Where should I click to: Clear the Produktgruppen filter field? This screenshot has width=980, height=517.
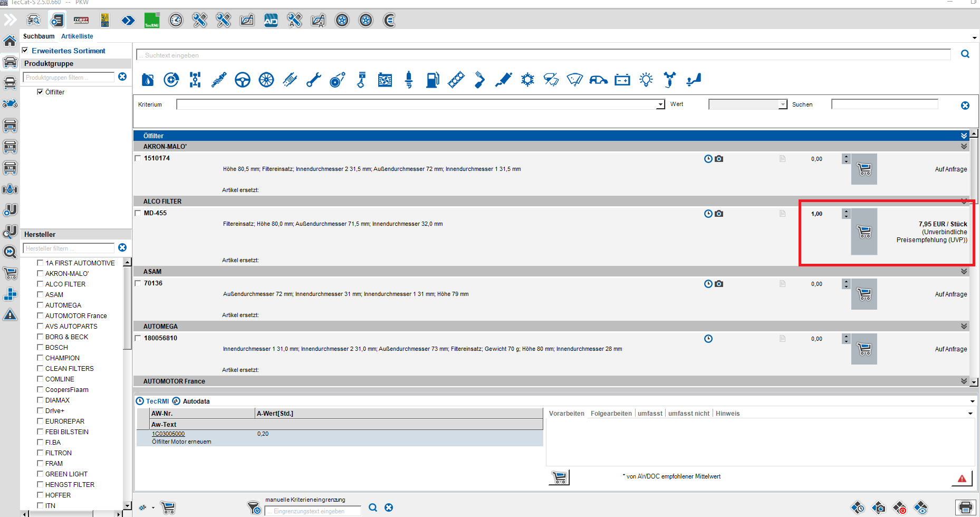tap(122, 77)
